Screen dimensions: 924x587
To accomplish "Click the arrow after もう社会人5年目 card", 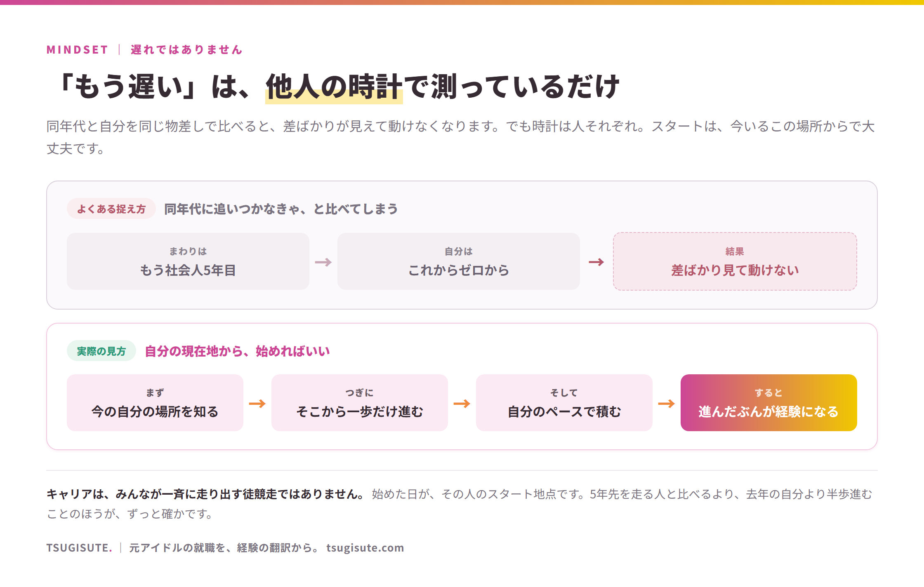I will click(323, 262).
